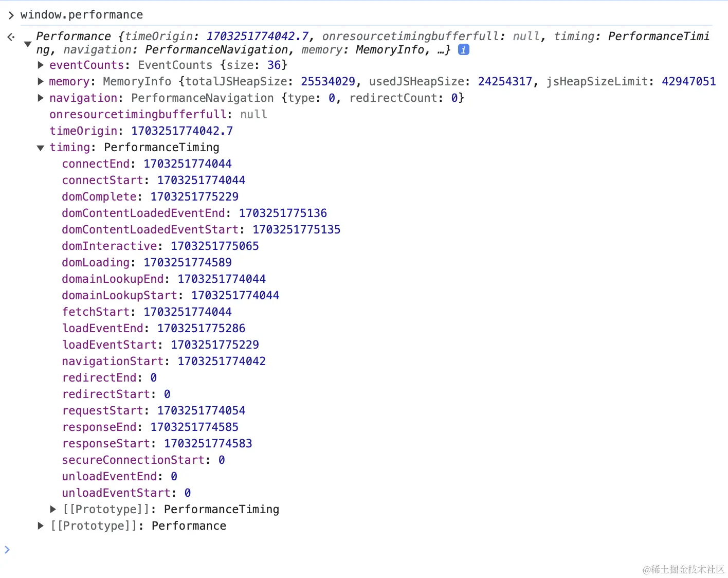Select the unloadEventStart: 0 row
The height and width of the screenshot is (578, 728).
coord(126,493)
